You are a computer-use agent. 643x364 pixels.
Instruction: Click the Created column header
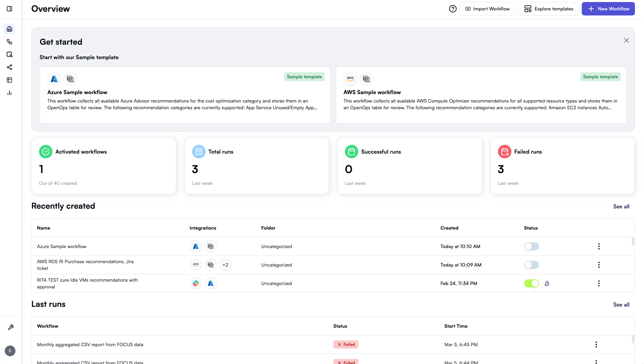tap(449, 228)
